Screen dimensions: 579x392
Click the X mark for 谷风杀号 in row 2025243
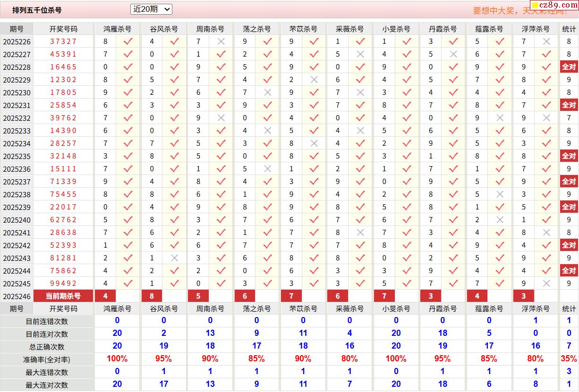click(x=175, y=258)
